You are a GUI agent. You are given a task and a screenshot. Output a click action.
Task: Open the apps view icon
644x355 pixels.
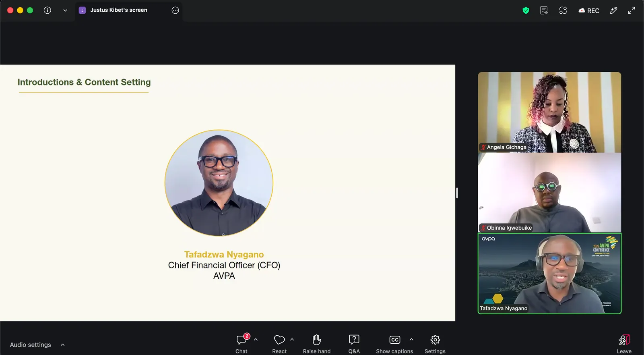click(x=563, y=10)
